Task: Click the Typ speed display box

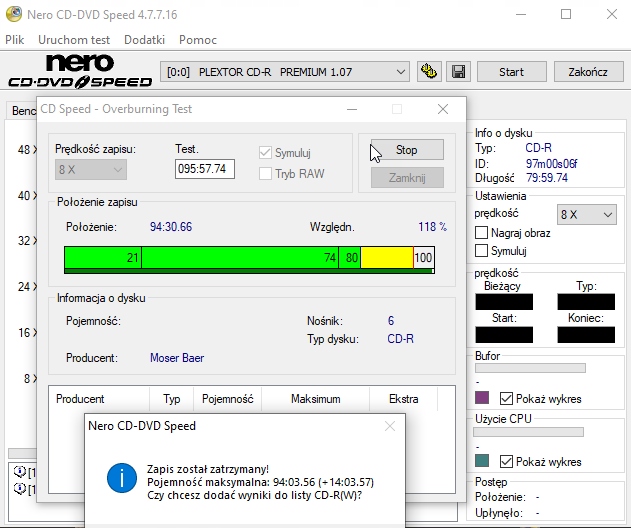Action: tap(586, 302)
